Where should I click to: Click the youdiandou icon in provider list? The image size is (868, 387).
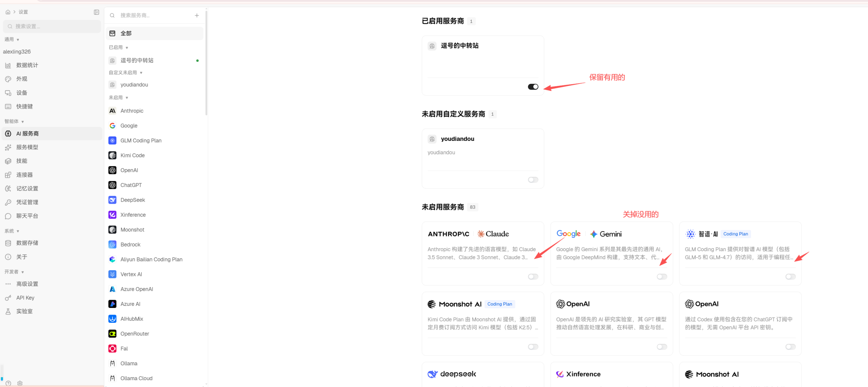click(113, 85)
